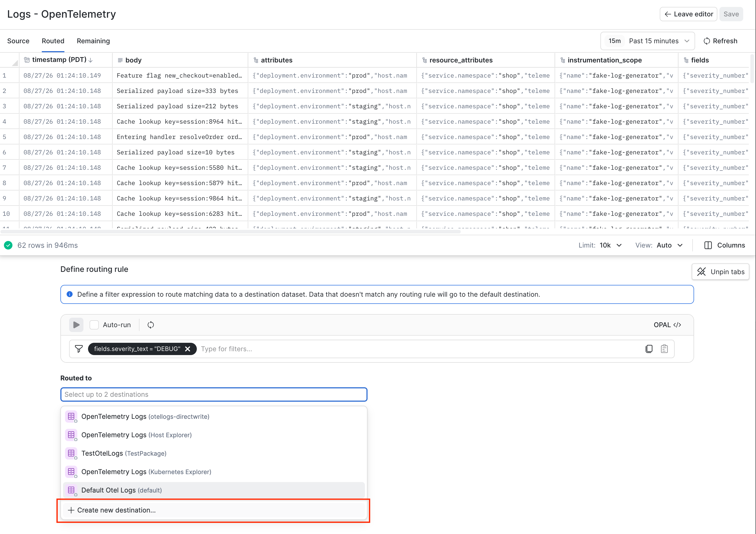Choose OpenTelemetry Logs (Kubernetes Explorer) destination
Image resolution: width=756 pixels, height=534 pixels.
[214, 472]
